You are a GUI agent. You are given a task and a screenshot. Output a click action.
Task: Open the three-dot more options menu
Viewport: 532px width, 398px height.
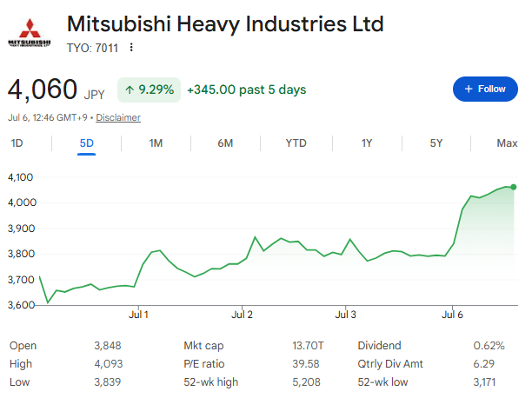[131, 48]
